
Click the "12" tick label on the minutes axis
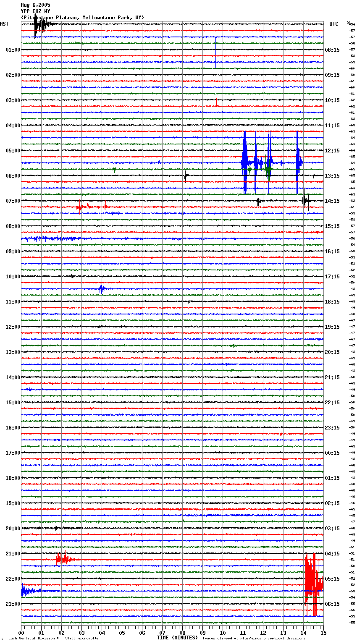263,633
